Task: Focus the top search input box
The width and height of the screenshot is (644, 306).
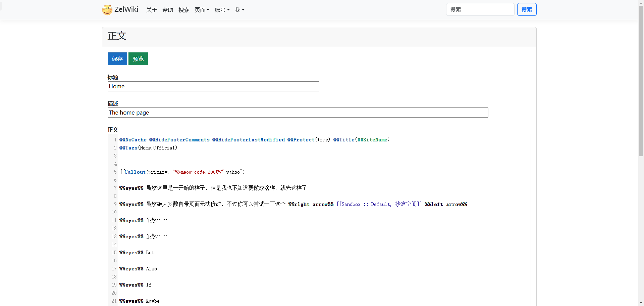Action: coord(480,9)
